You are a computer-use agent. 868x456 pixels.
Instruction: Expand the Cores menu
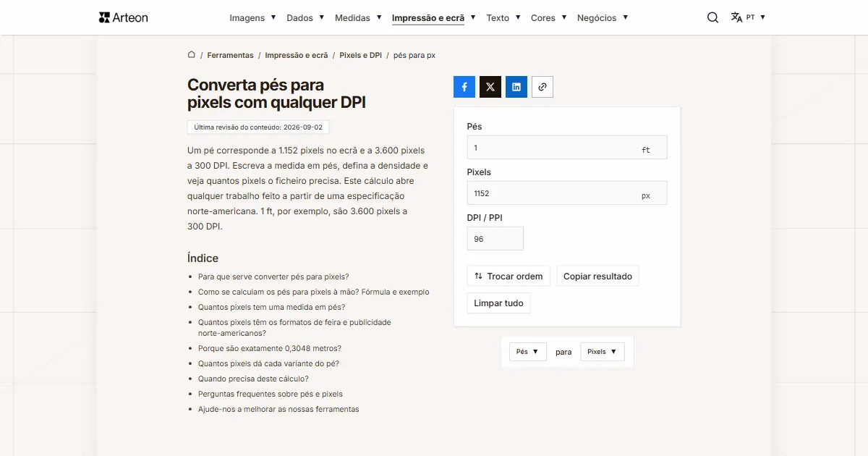tap(548, 17)
